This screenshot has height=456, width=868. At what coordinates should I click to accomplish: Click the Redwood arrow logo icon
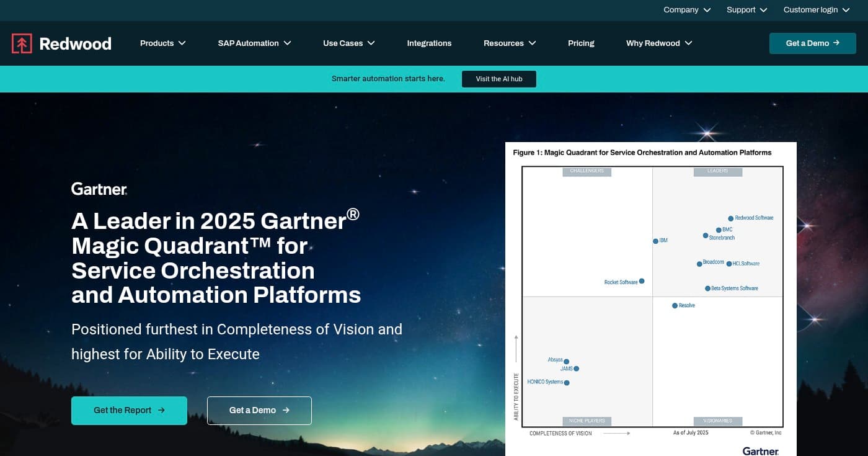[x=22, y=43]
